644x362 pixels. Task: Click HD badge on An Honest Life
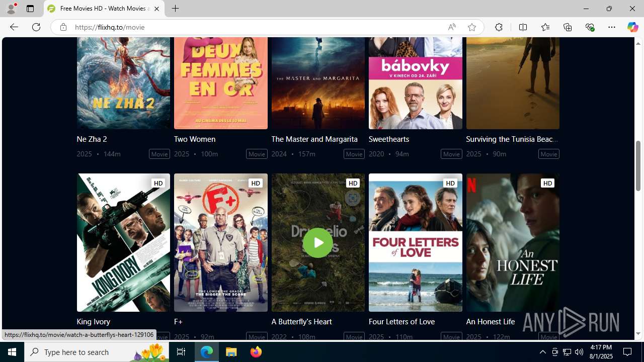(547, 183)
